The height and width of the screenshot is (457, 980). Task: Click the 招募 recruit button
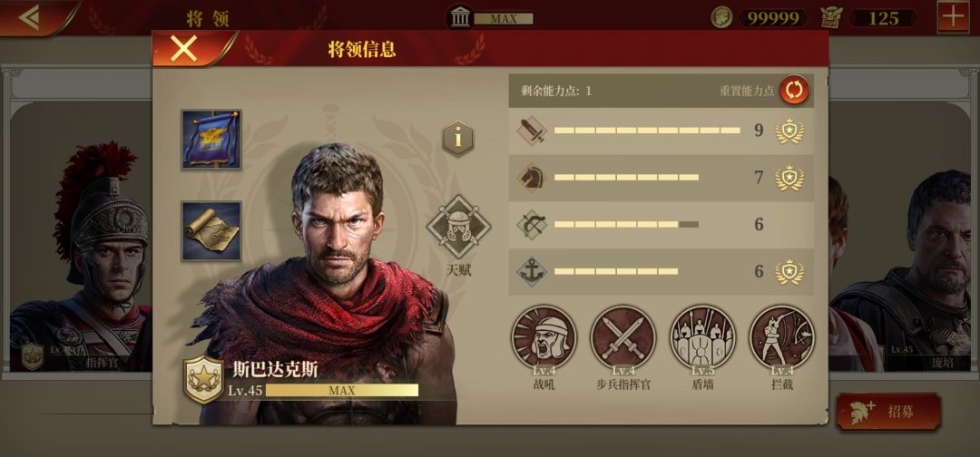[x=888, y=412]
